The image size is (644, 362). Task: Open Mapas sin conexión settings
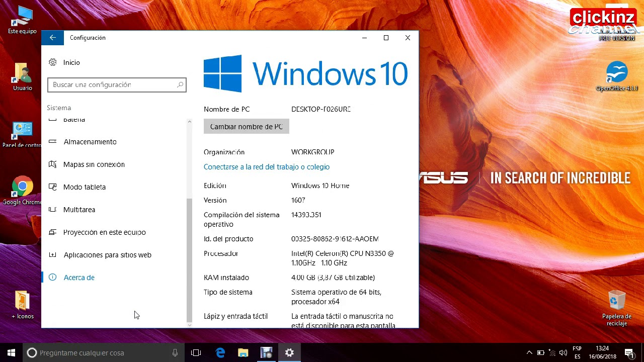pyautogui.click(x=94, y=164)
